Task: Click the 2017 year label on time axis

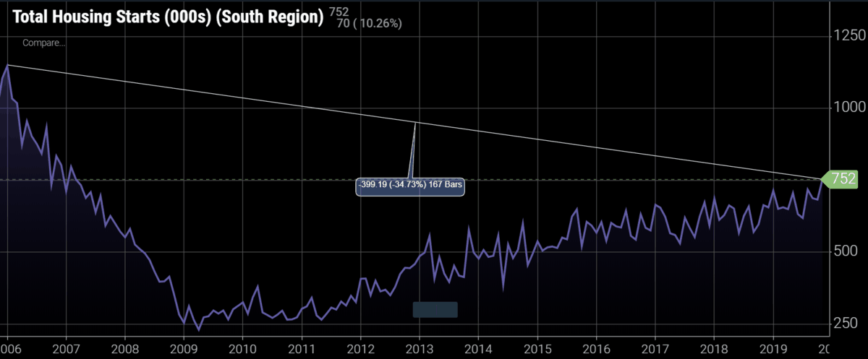Action: (655, 349)
